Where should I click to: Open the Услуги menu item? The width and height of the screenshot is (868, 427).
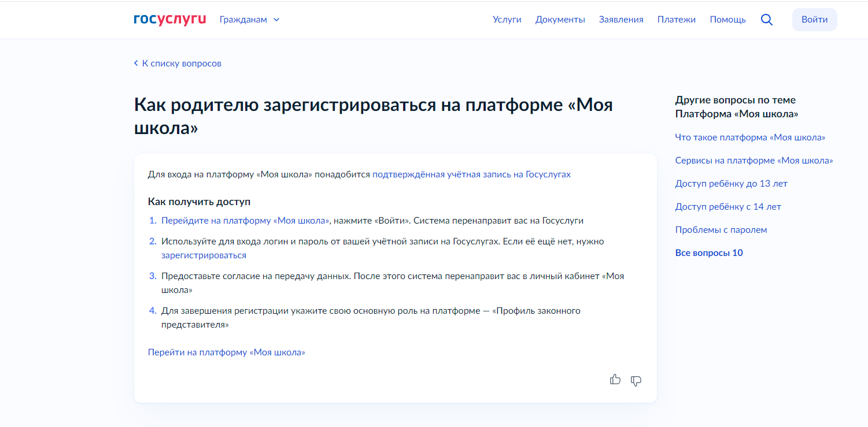tap(507, 20)
